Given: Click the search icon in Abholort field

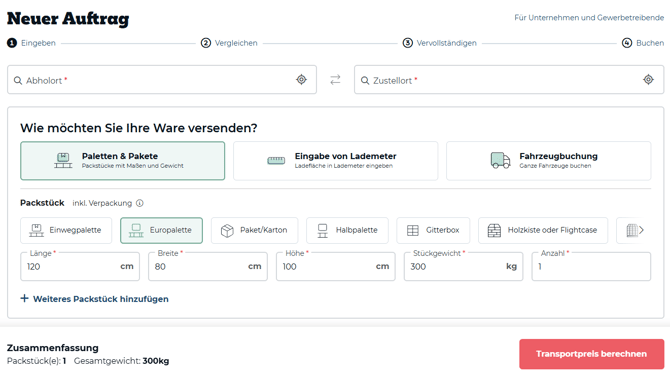Looking at the screenshot, I should pyautogui.click(x=18, y=80).
